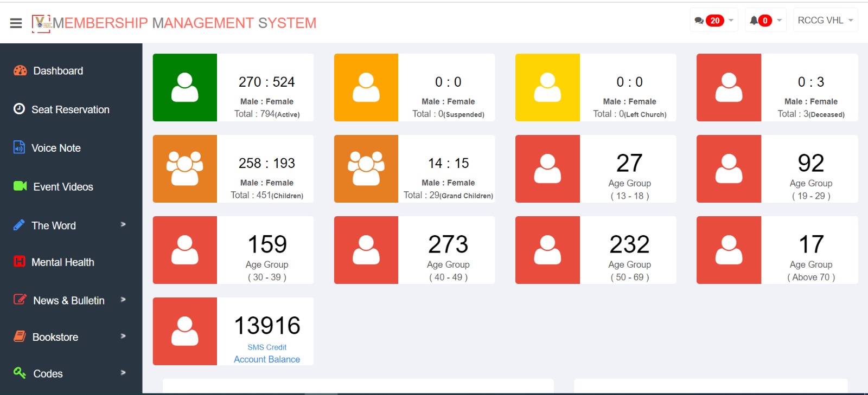The width and height of the screenshot is (868, 395).
Task: Expand News & Bulletin submenu arrow
Action: point(123,300)
